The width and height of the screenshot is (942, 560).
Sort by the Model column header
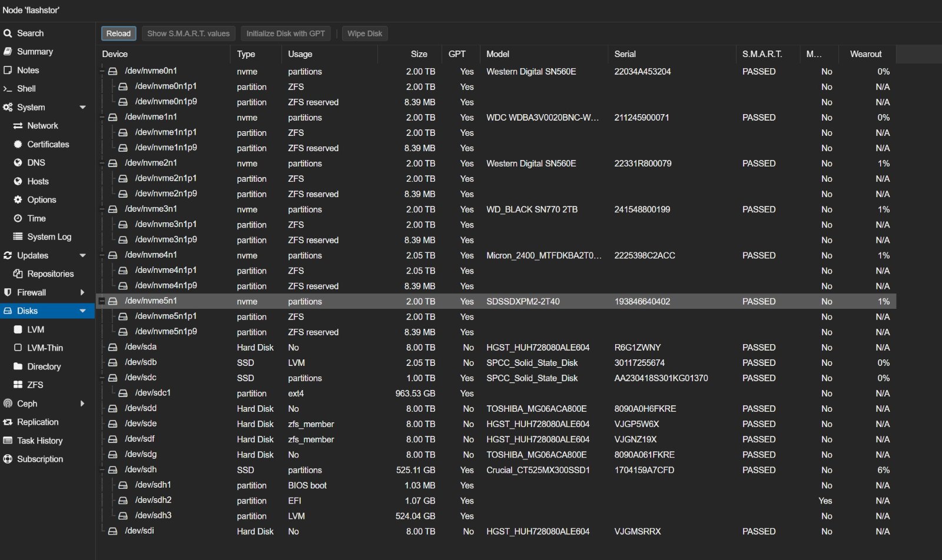[x=543, y=54]
